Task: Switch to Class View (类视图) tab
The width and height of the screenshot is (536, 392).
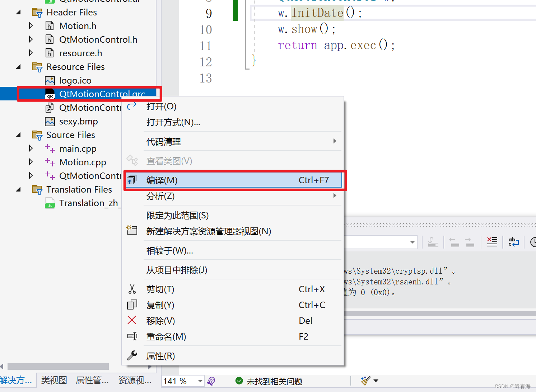Action: coord(54,380)
